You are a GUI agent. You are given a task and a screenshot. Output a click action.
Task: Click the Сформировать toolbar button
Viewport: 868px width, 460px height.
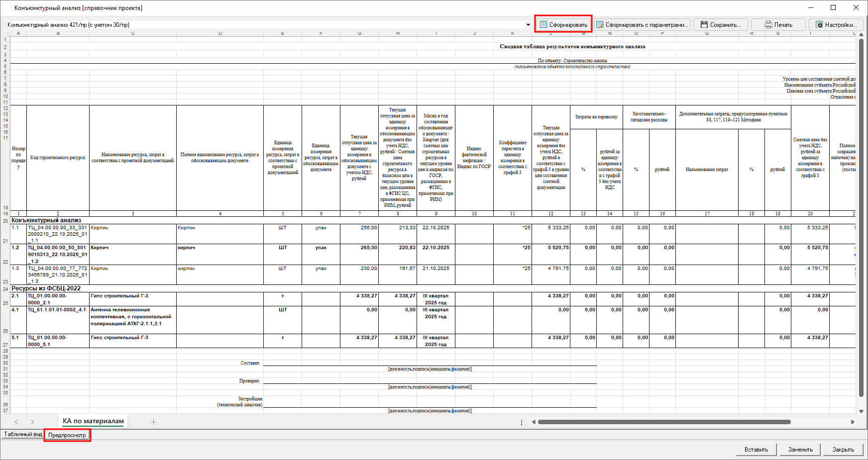(563, 24)
